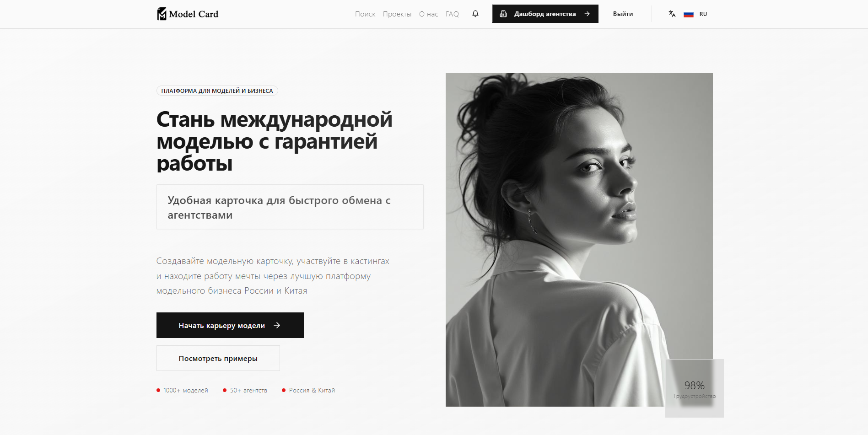Click the model portrait photo
868x435 pixels.
(x=579, y=239)
